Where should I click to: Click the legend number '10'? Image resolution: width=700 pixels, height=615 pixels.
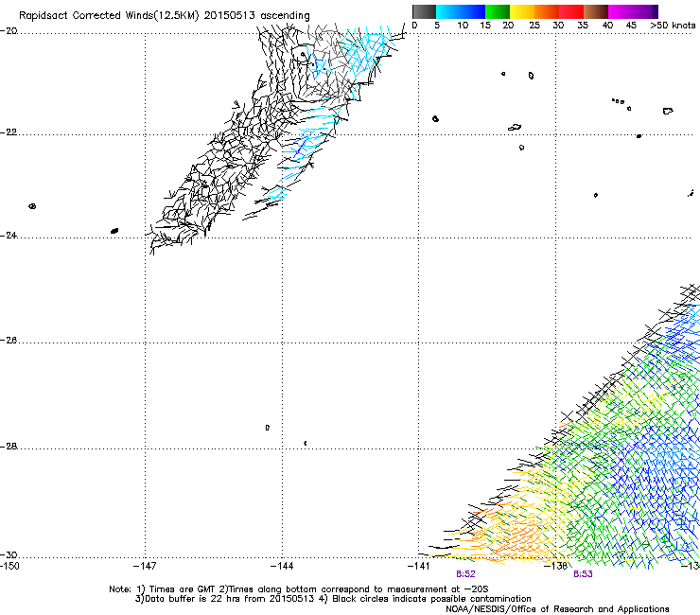click(463, 26)
